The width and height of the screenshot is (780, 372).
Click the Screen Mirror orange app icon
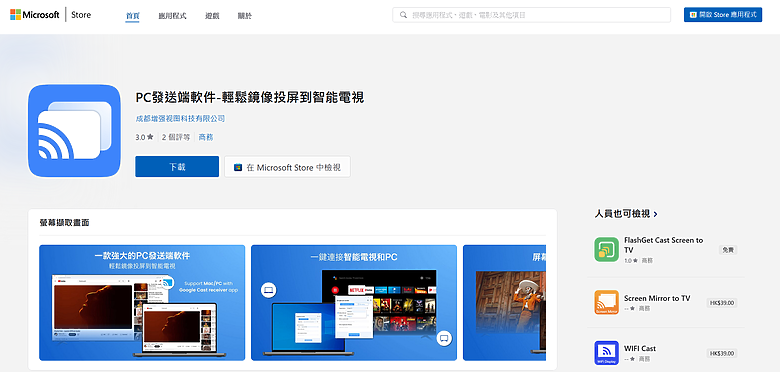606,302
